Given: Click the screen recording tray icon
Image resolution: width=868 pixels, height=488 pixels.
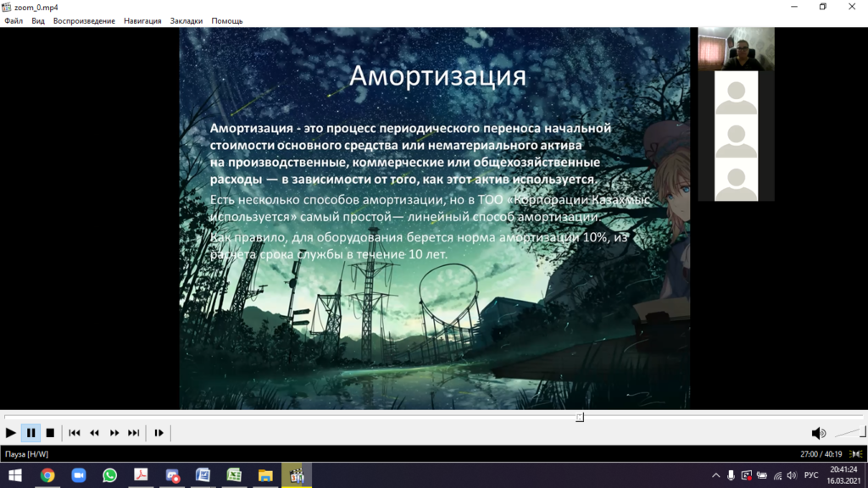Looking at the screenshot, I should 746,475.
